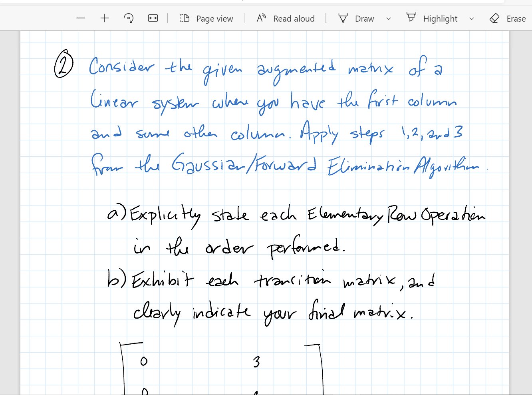The height and width of the screenshot is (395, 532).
Task: Zoom in on the PDF document
Action: tap(104, 18)
